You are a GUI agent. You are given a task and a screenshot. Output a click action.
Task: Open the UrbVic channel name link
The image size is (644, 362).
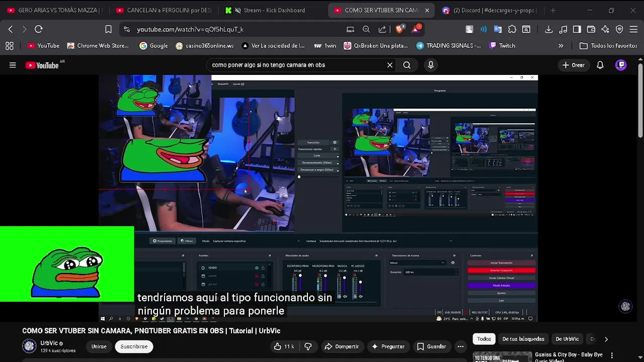(49, 343)
